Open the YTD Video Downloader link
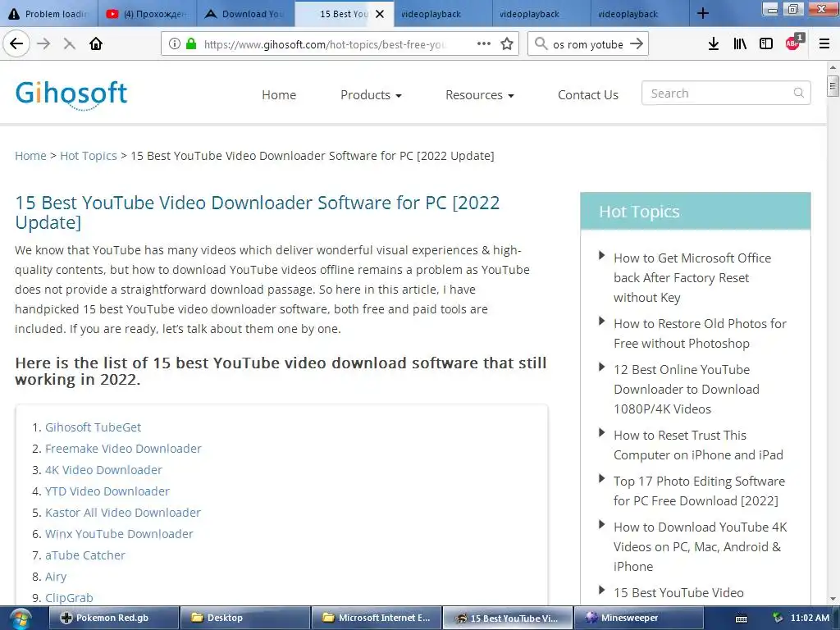The image size is (840, 630). click(107, 491)
